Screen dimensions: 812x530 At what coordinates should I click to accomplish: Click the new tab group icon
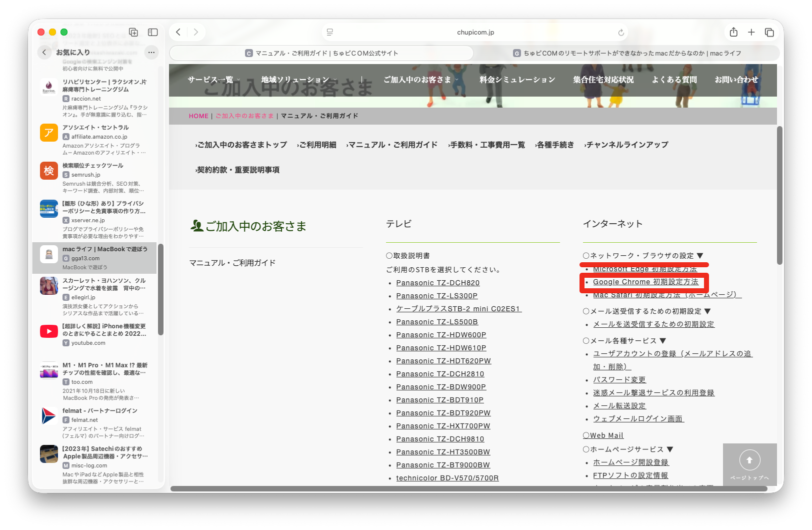[x=133, y=32]
